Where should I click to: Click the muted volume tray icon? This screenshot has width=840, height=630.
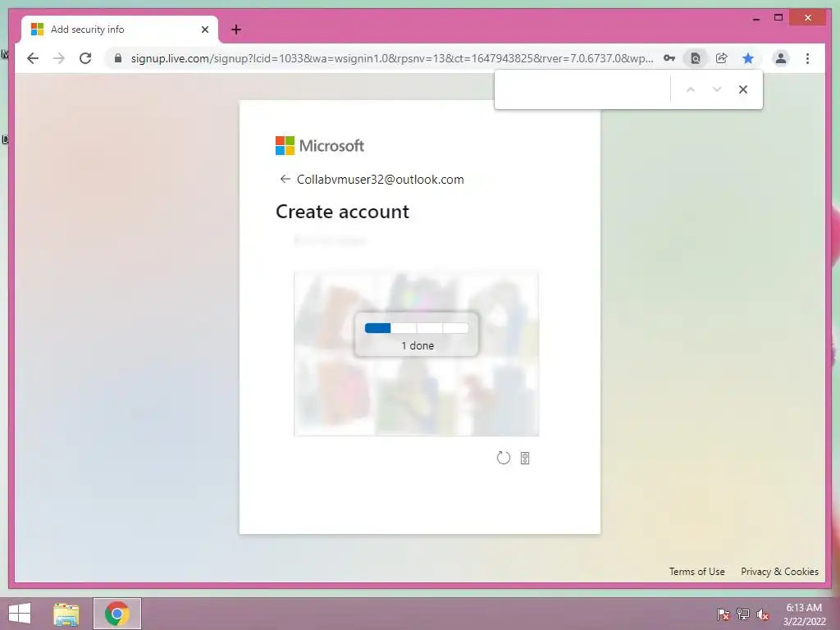pyautogui.click(x=763, y=614)
